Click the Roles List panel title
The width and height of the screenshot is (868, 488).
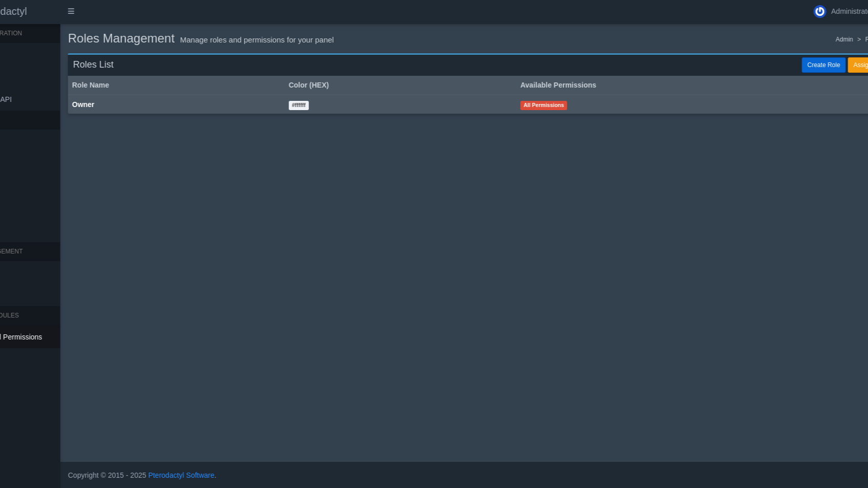coord(93,65)
